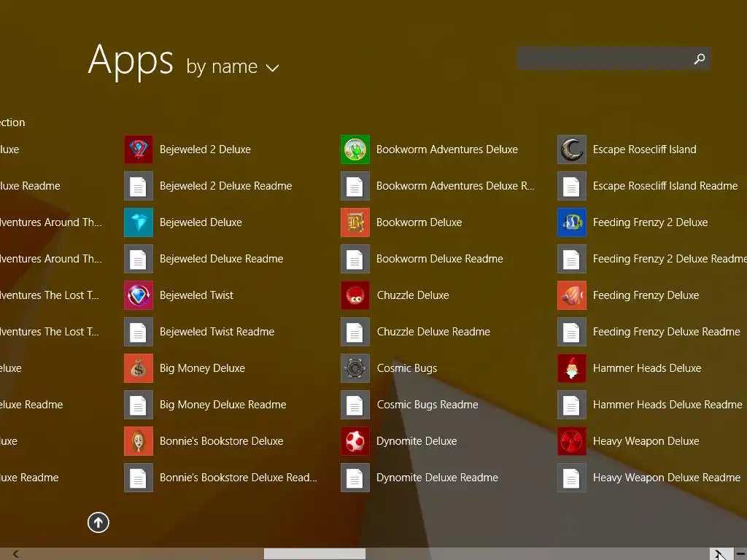
Task: Open Dynomite Deluxe Readme document icon
Action: (x=355, y=478)
